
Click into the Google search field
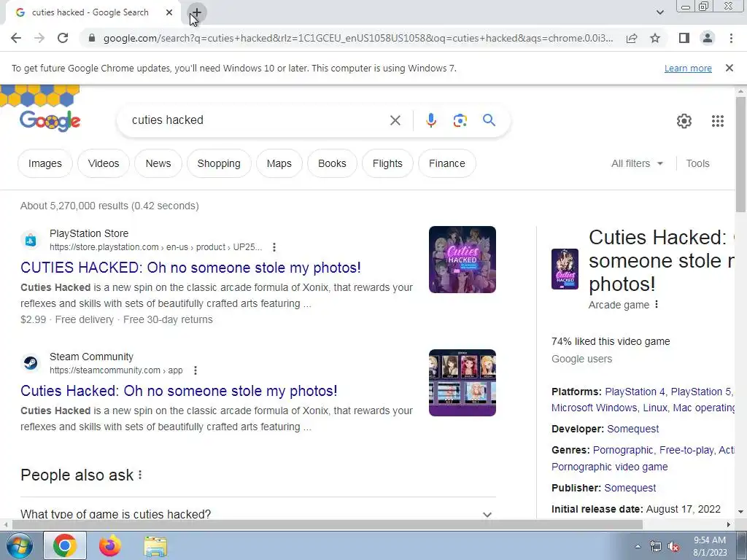pyautogui.click(x=258, y=120)
